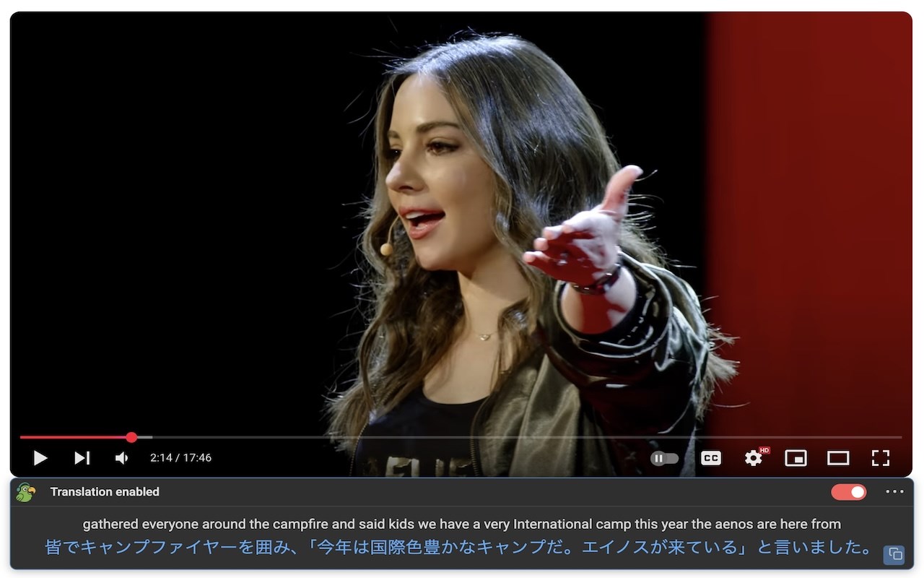Switch to theater mode
This screenshot has height=578, width=924.
click(x=838, y=458)
